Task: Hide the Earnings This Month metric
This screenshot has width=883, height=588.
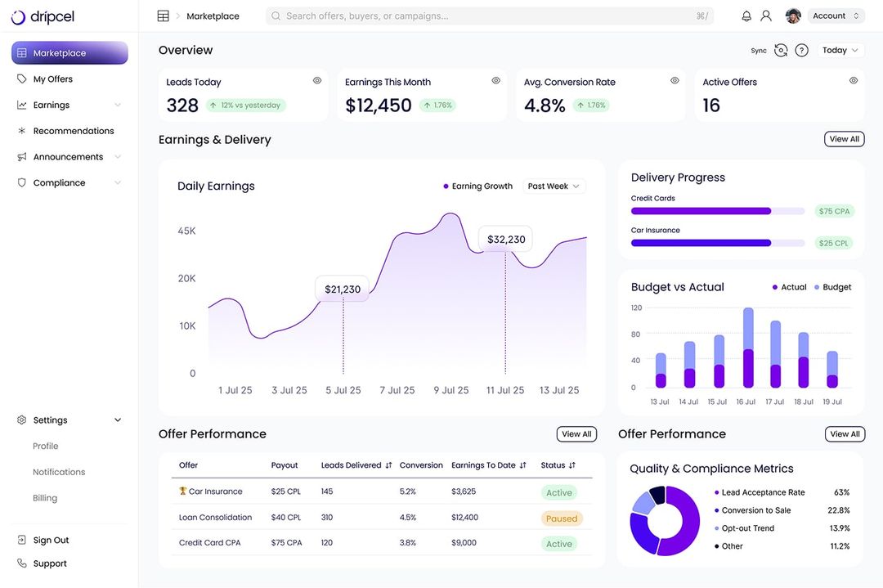Action: (495, 80)
